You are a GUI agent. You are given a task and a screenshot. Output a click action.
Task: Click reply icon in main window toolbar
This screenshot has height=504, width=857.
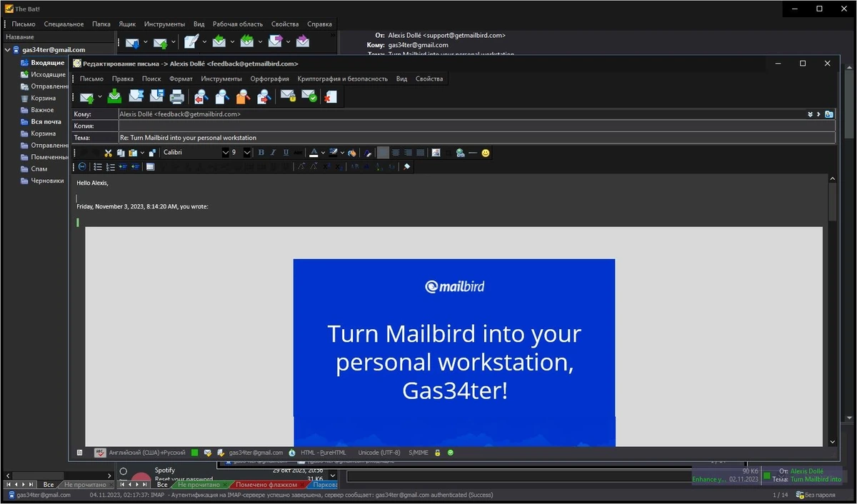[219, 41]
